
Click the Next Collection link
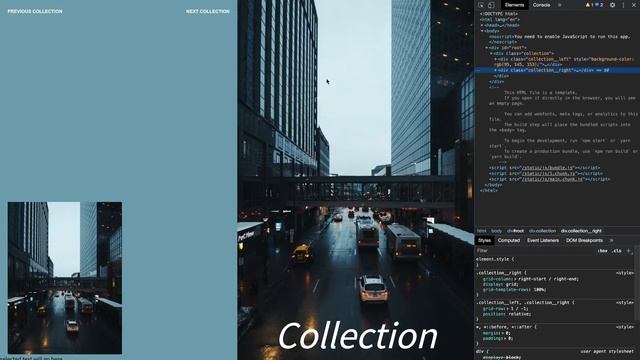207,11
